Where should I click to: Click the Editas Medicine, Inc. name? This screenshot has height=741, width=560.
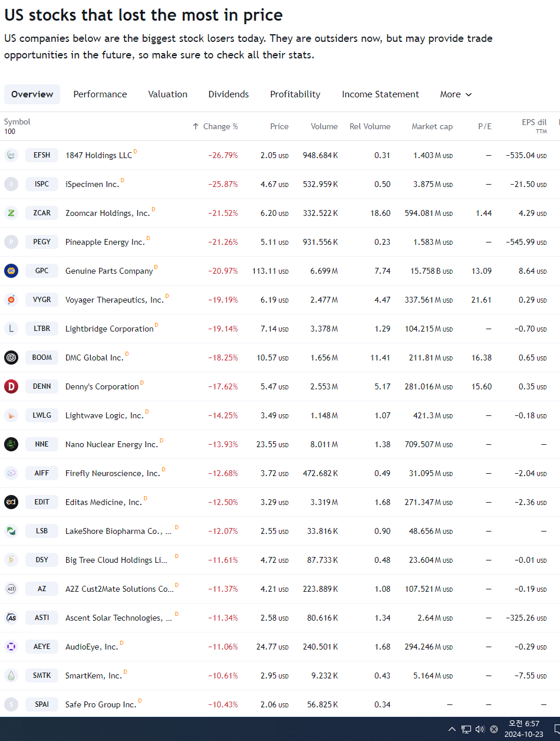click(104, 502)
